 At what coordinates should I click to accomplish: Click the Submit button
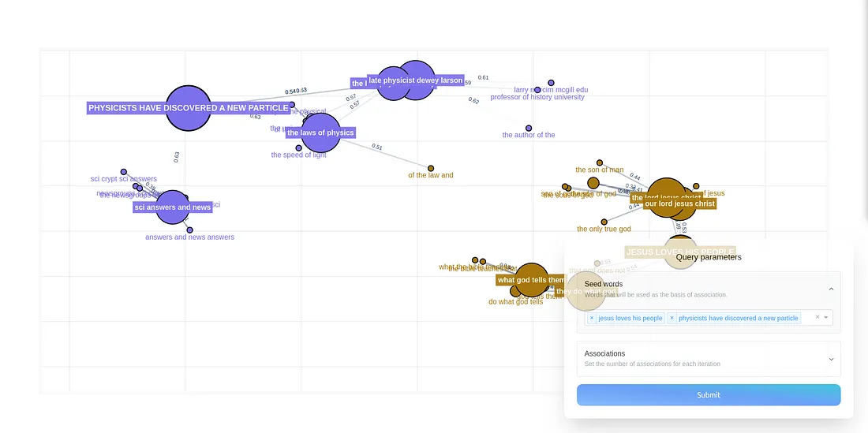pos(709,395)
